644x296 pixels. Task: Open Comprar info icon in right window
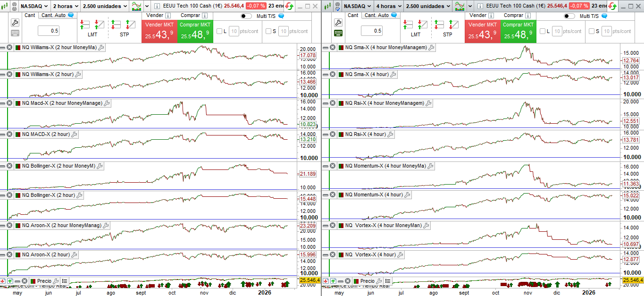coord(527,16)
